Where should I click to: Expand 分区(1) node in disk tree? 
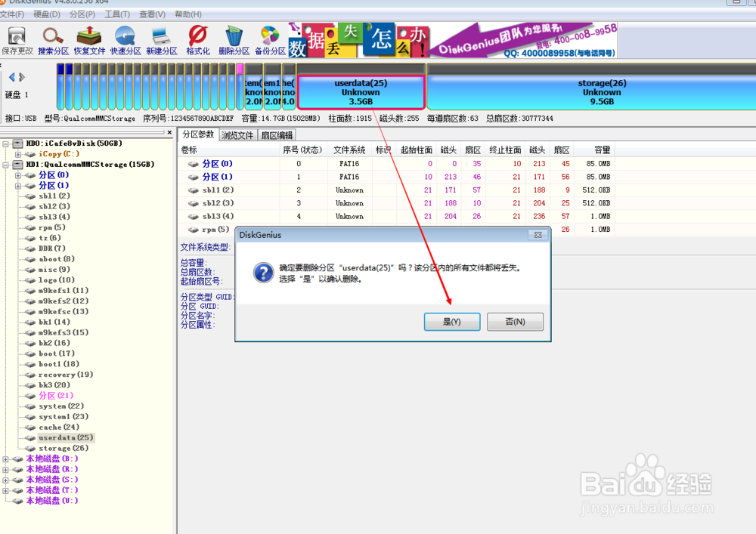pos(18,186)
